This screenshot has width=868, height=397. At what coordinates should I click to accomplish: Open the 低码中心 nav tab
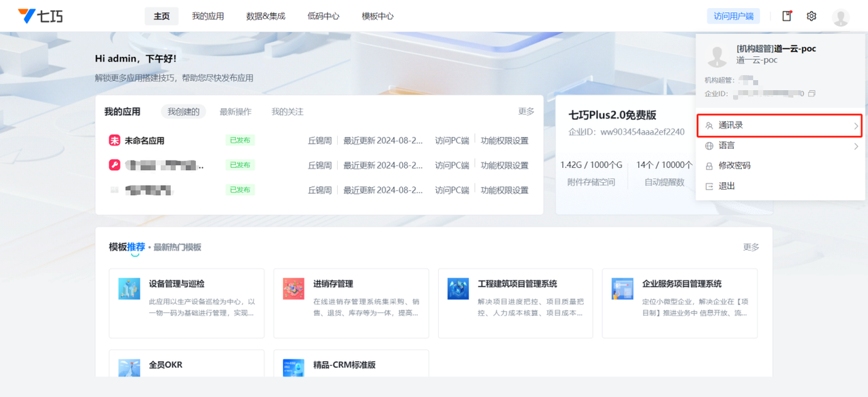[x=323, y=16]
